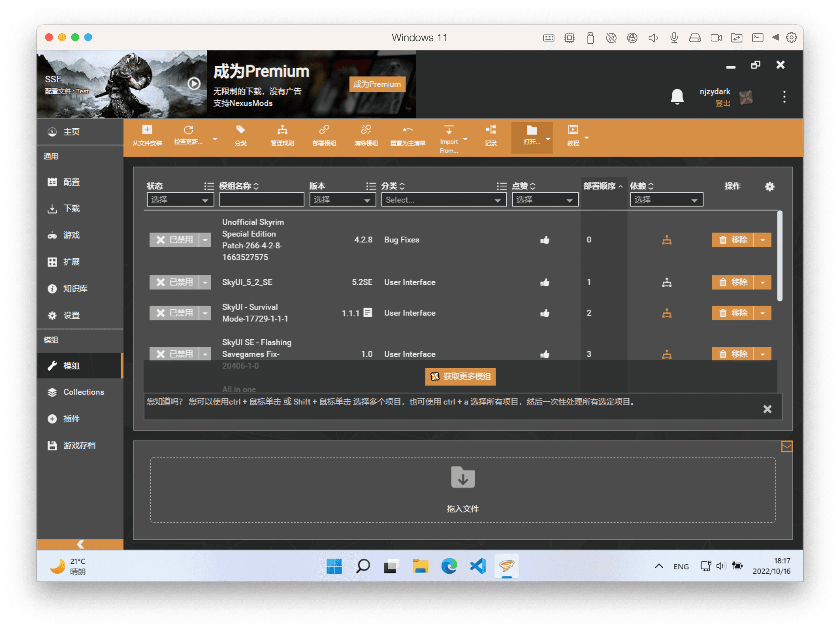Viewport: 840px width, 630px height.
Task: Open the three-dot menu near user profile
Action: [784, 96]
